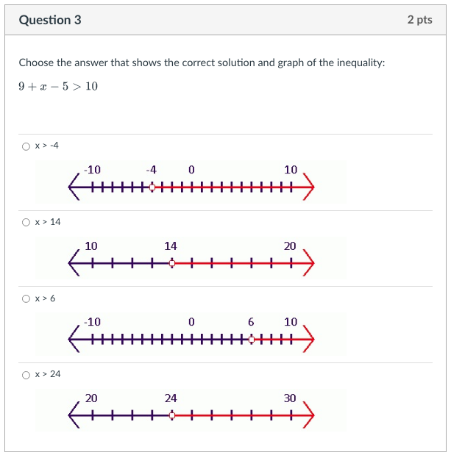Select the x > 14 radio button

26,222
